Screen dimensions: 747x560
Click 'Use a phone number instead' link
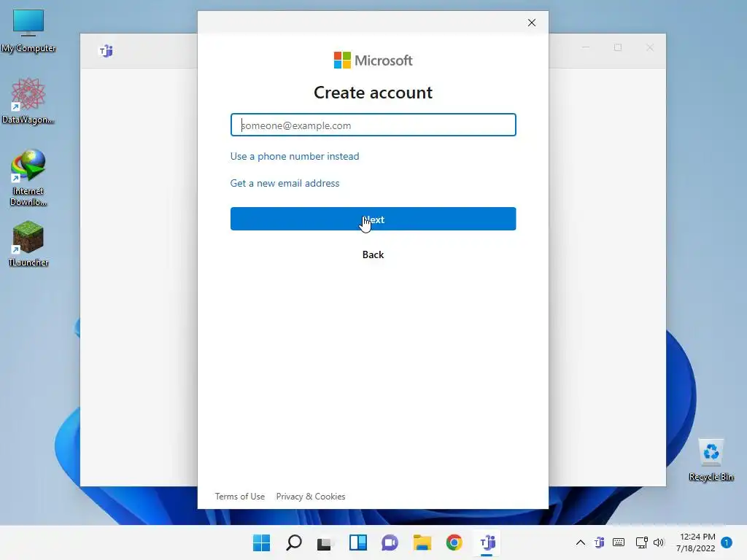(295, 156)
